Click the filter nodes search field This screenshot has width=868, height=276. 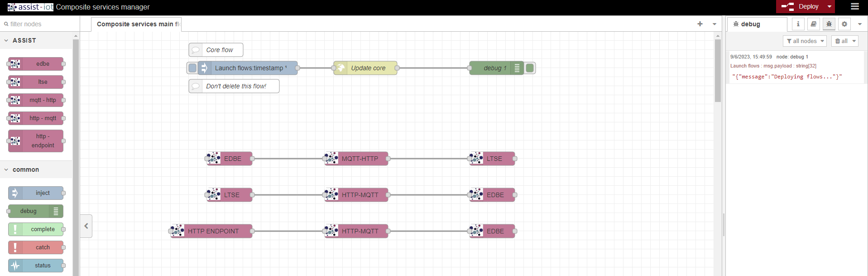click(40, 24)
